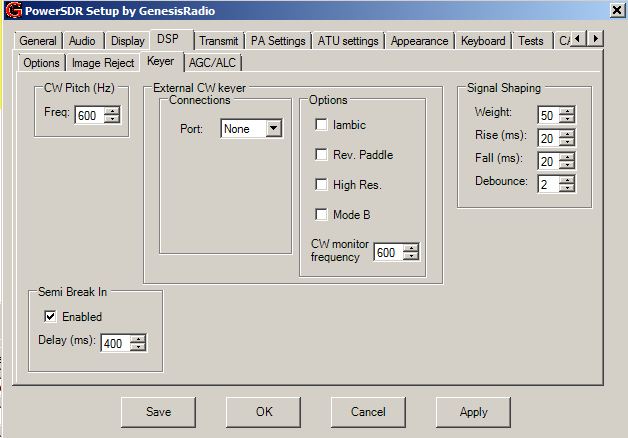Increase the Debounce value
The width and height of the screenshot is (628, 438).
567,180
